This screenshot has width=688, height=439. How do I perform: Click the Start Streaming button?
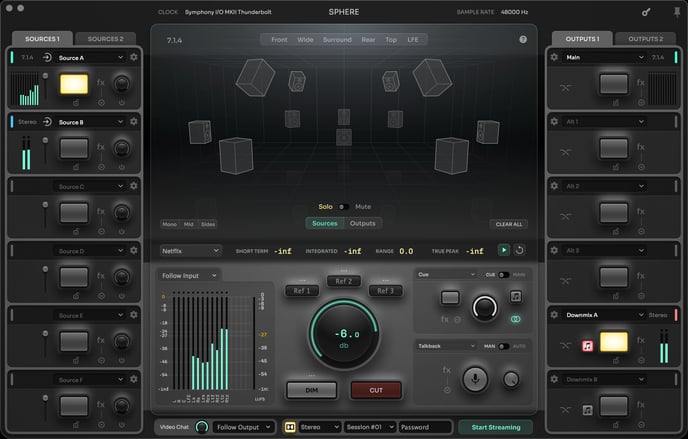495,427
